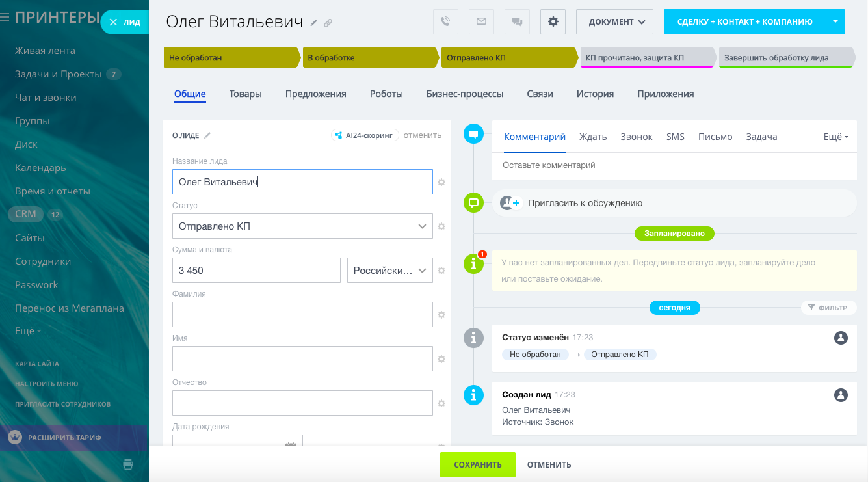Open gear for Отчество field

(x=441, y=403)
